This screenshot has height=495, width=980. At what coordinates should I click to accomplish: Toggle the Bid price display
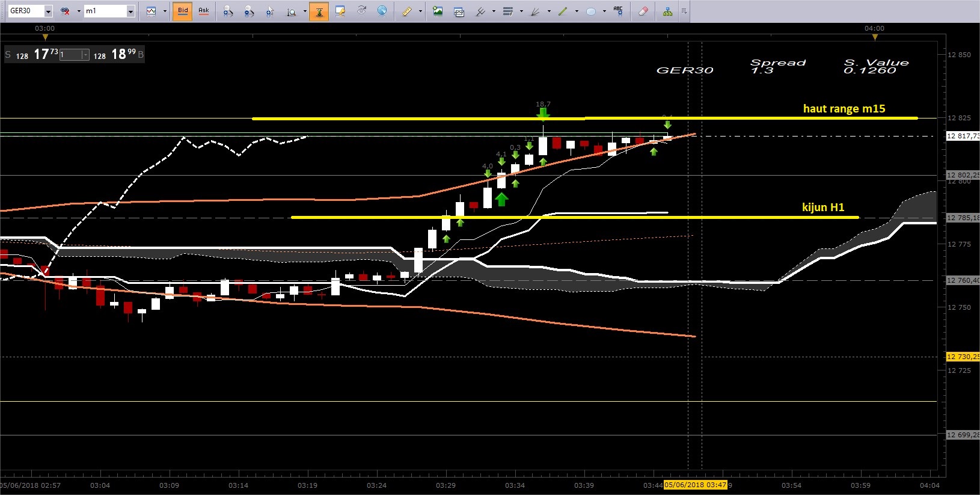point(183,11)
